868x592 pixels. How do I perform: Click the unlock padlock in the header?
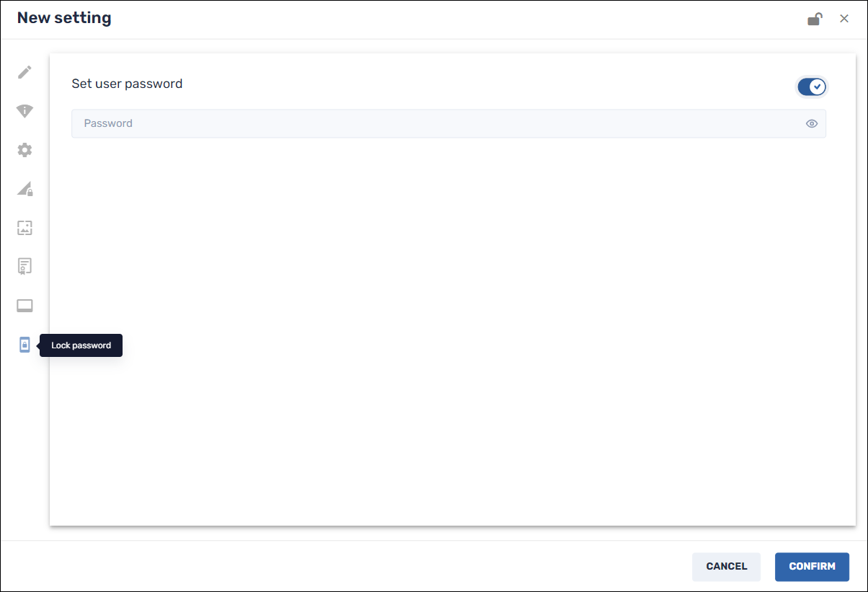point(815,18)
